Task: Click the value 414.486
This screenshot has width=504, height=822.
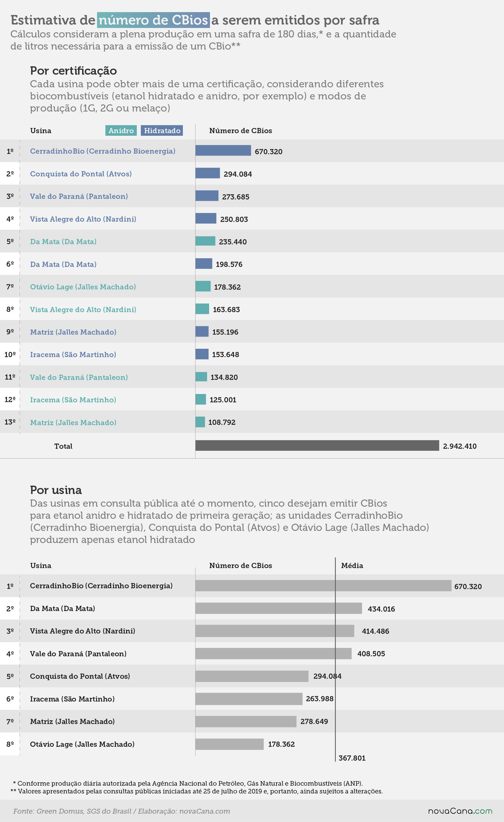Action: pos(376,631)
